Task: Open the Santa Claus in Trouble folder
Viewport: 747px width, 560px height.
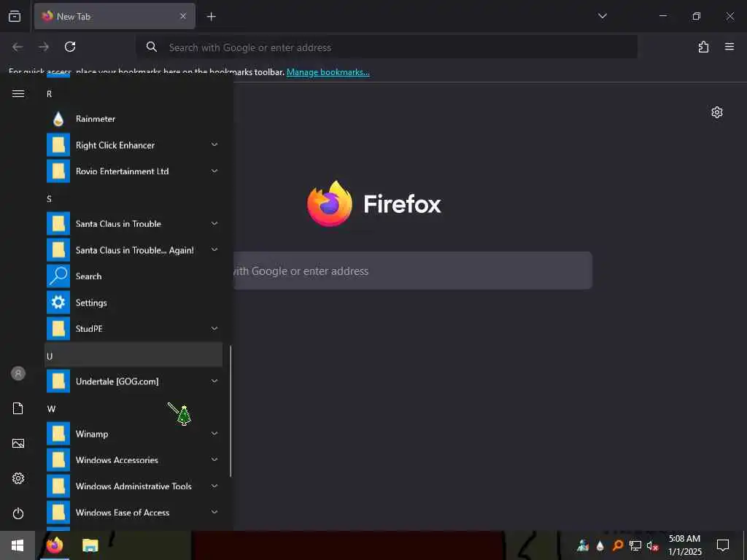Action: (133, 223)
